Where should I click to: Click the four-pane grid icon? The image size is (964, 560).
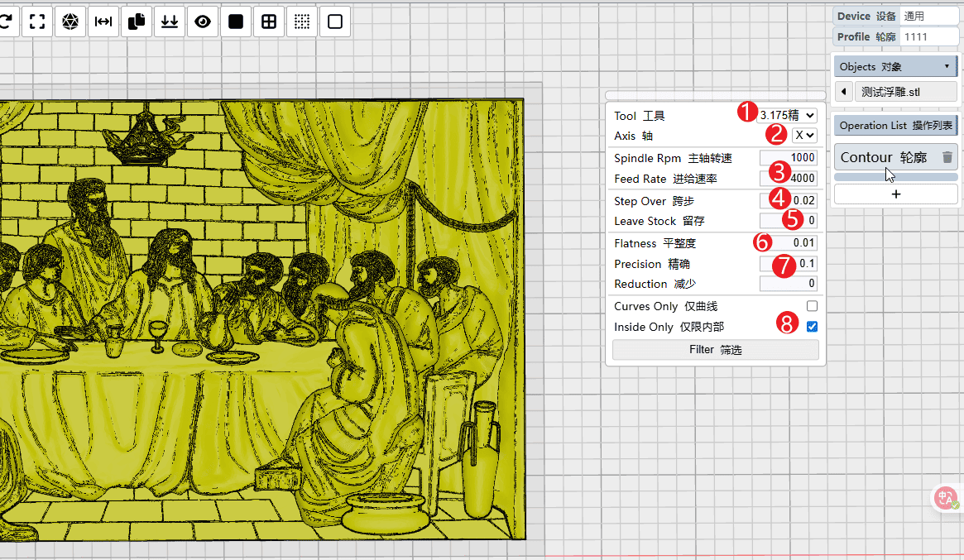click(x=269, y=22)
